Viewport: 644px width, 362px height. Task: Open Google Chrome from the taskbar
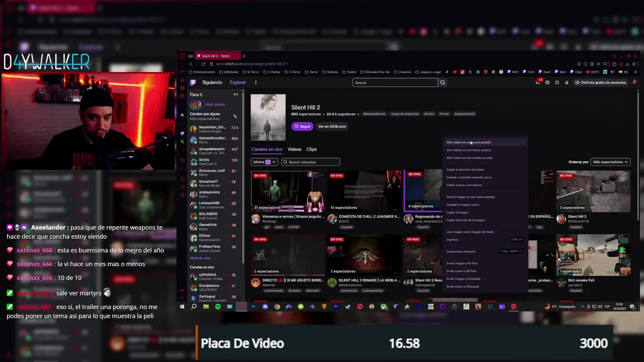(x=277, y=307)
